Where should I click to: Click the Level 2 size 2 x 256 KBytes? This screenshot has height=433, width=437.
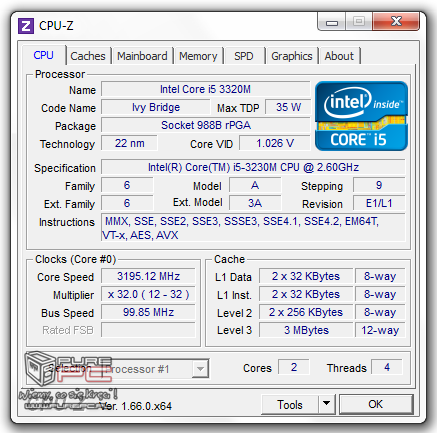(x=306, y=312)
